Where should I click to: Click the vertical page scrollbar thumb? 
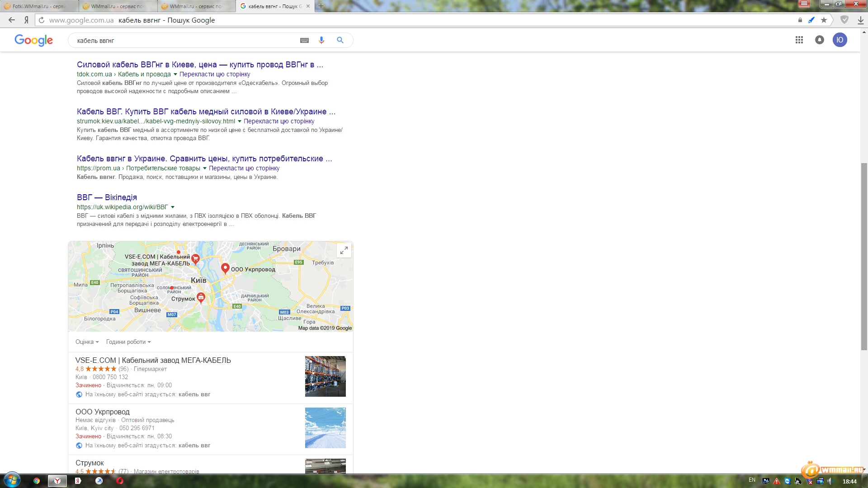[864, 256]
